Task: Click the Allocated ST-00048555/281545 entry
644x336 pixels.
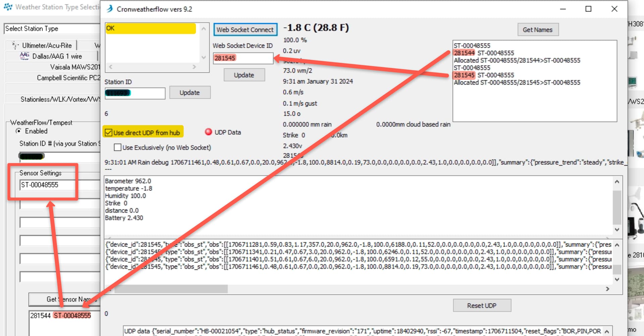Action: click(x=517, y=83)
